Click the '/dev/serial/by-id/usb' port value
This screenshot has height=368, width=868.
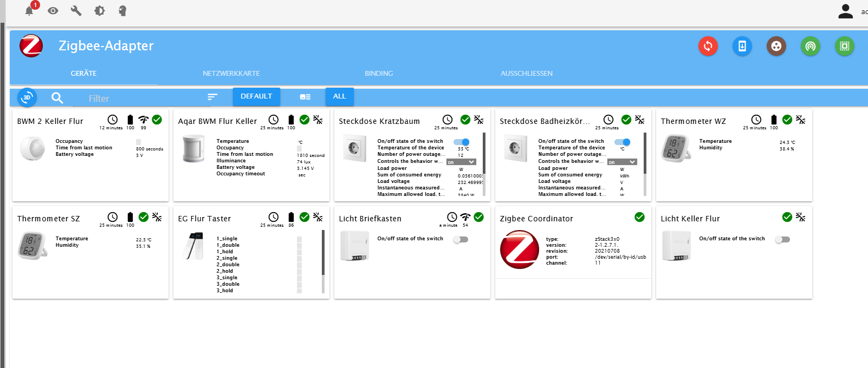coord(620,257)
